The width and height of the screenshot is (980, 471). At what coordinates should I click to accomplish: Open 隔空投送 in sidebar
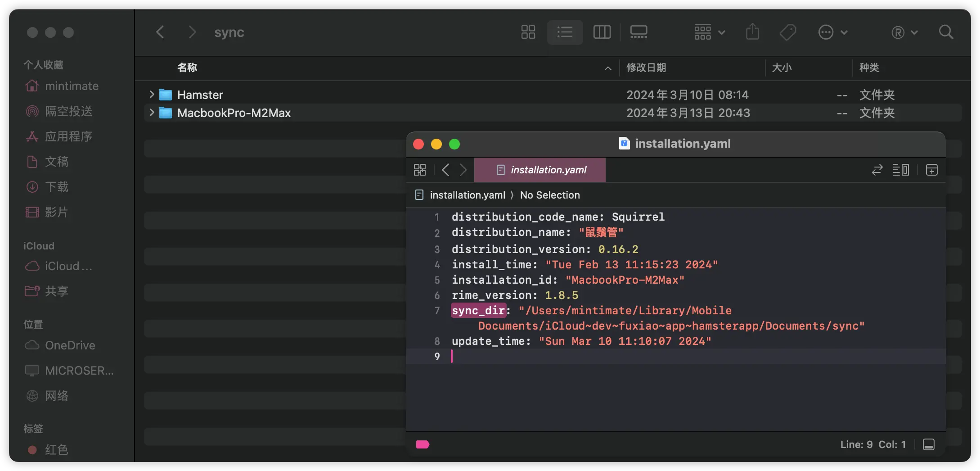(59, 111)
